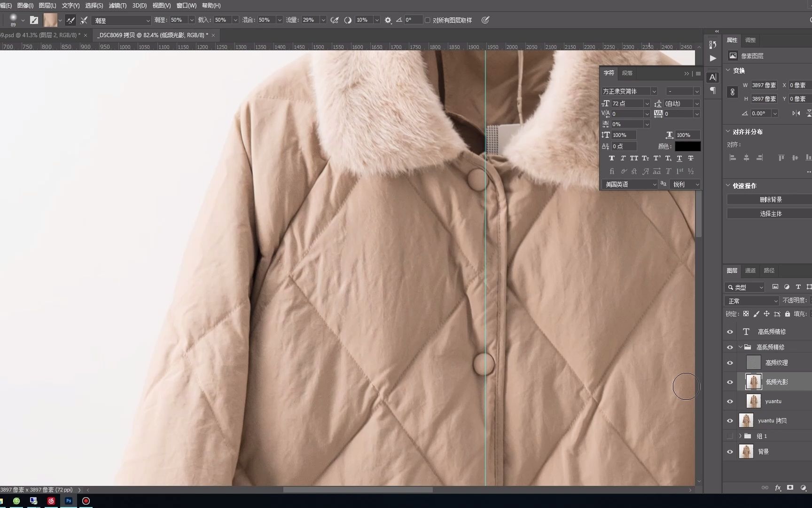The height and width of the screenshot is (508, 812).
Task: Open the Character panel menu icon
Action: 698,73
